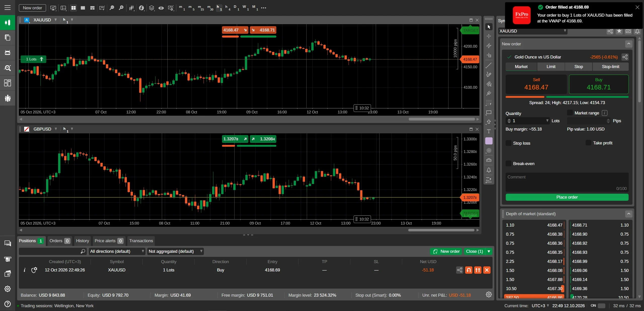Select the Fibonacci retracement tool
Screen dimensions: 644x311
tap(488, 103)
